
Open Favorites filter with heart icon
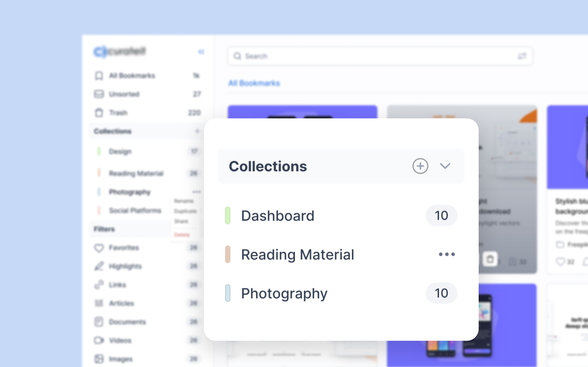click(123, 248)
